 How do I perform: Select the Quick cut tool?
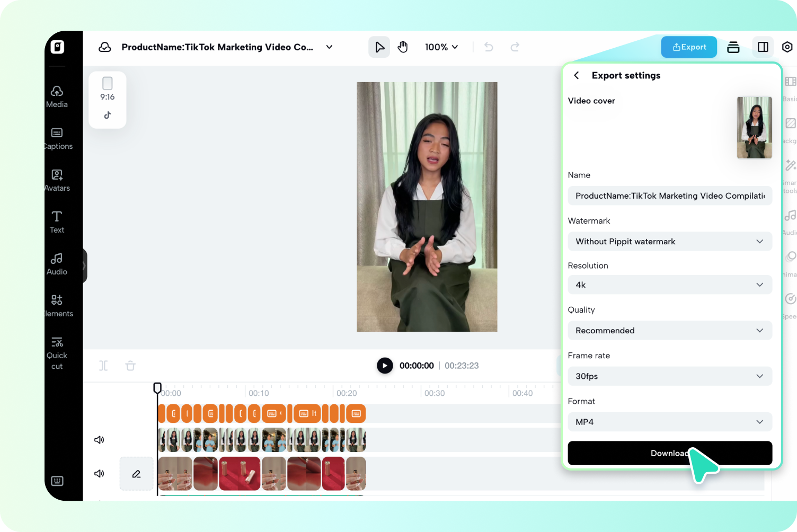click(57, 352)
